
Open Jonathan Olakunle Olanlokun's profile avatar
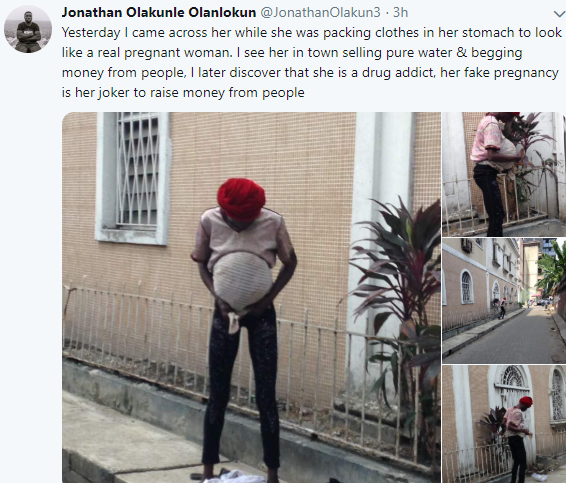(28, 29)
